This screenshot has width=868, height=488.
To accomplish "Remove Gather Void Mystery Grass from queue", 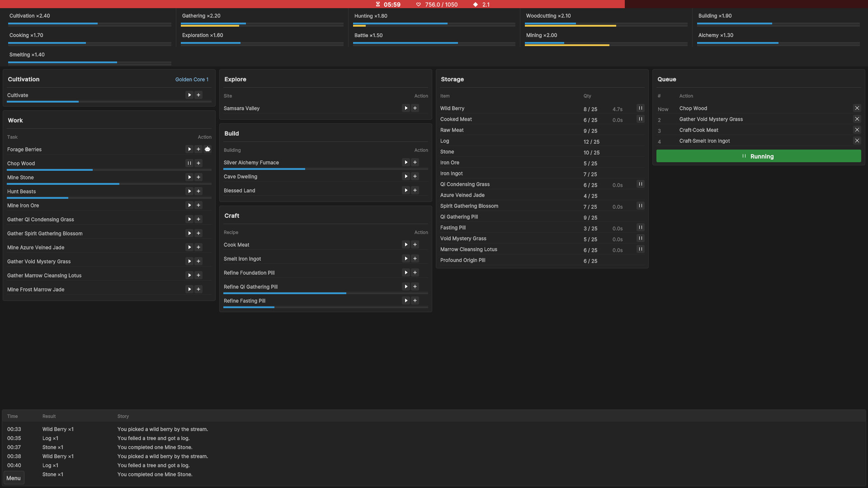I will (857, 119).
